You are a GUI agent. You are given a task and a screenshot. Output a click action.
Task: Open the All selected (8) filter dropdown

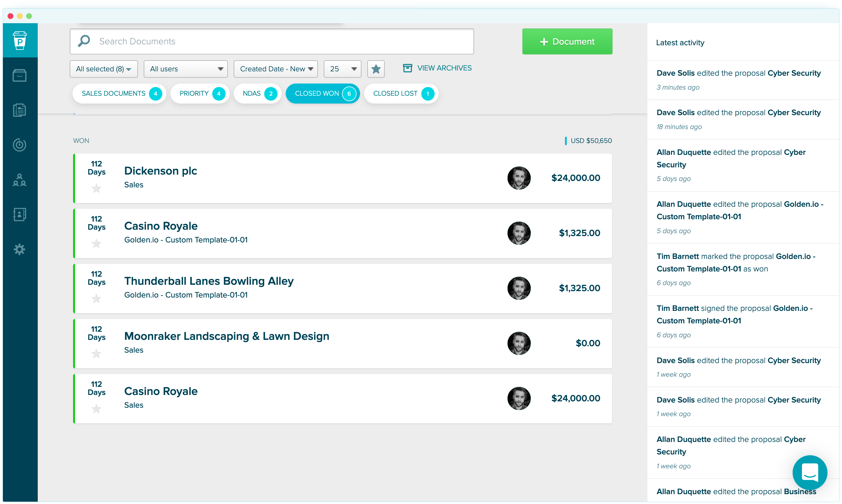pyautogui.click(x=103, y=69)
